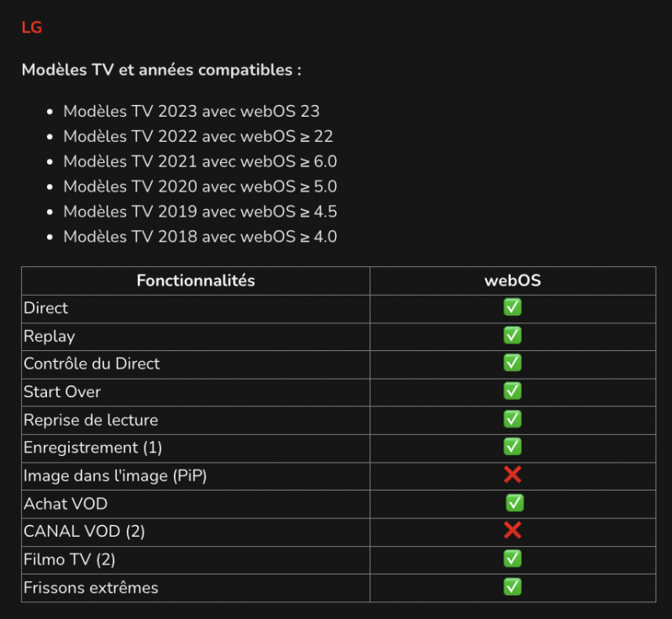Click the green checkmark in the Direct row

pos(512,308)
